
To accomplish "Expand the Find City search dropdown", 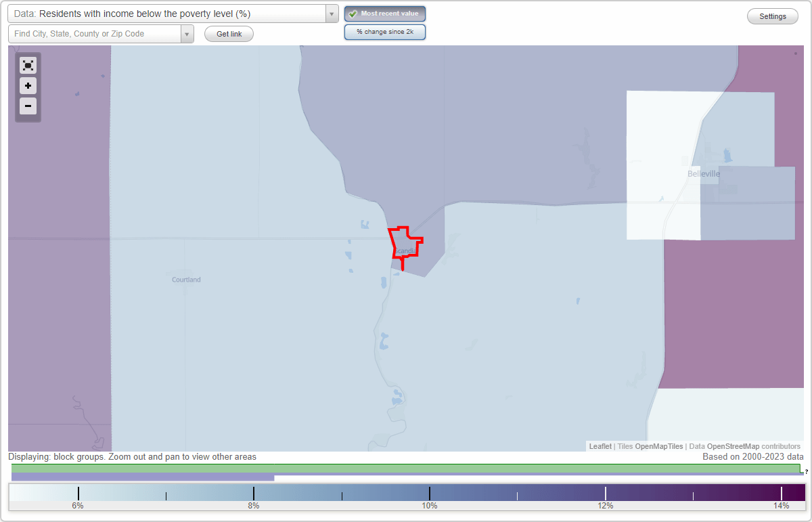I will 187,33.
